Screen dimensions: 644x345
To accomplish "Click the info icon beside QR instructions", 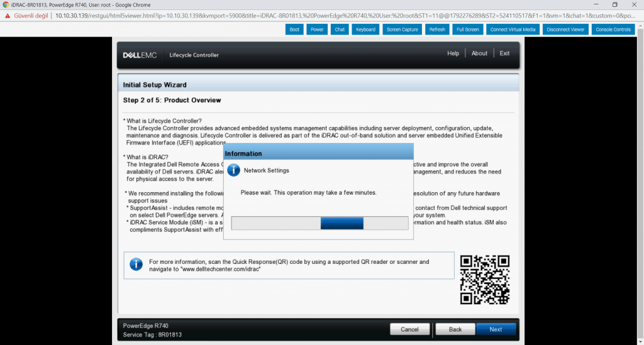I will (136, 265).
